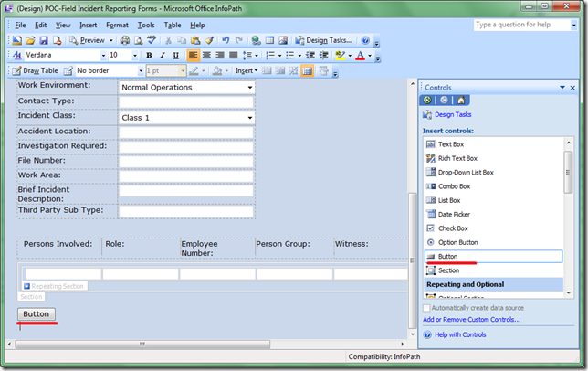Insert an Option Button control
The image size is (588, 371).
click(457, 242)
